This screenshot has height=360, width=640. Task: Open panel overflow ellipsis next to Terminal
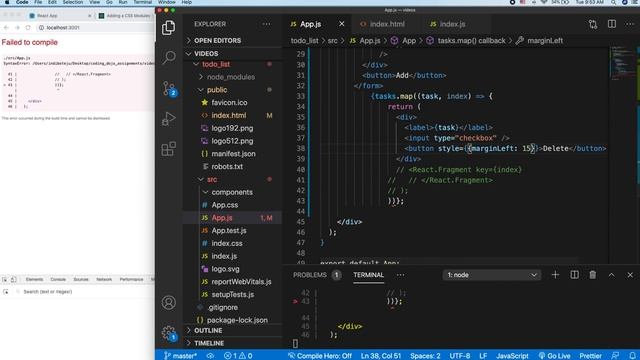click(400, 275)
